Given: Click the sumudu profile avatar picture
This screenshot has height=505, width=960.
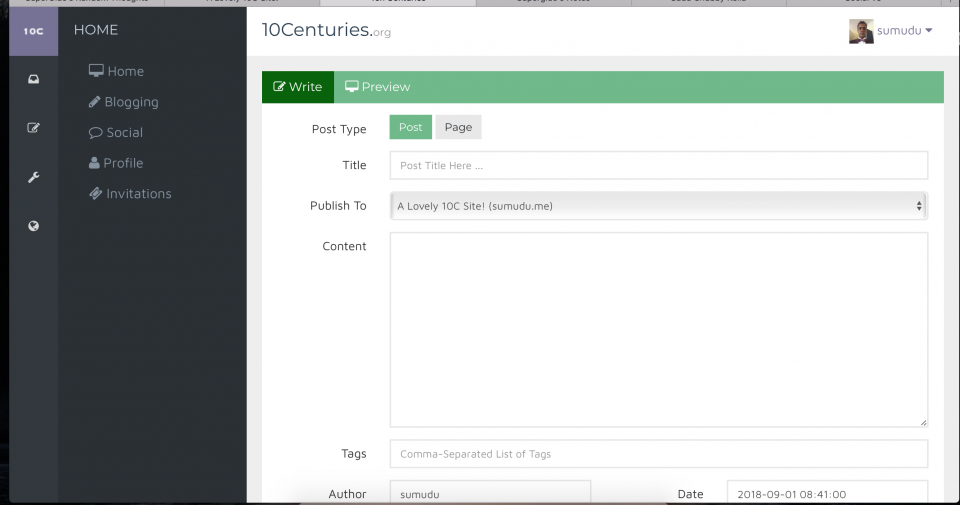Looking at the screenshot, I should pyautogui.click(x=860, y=31).
